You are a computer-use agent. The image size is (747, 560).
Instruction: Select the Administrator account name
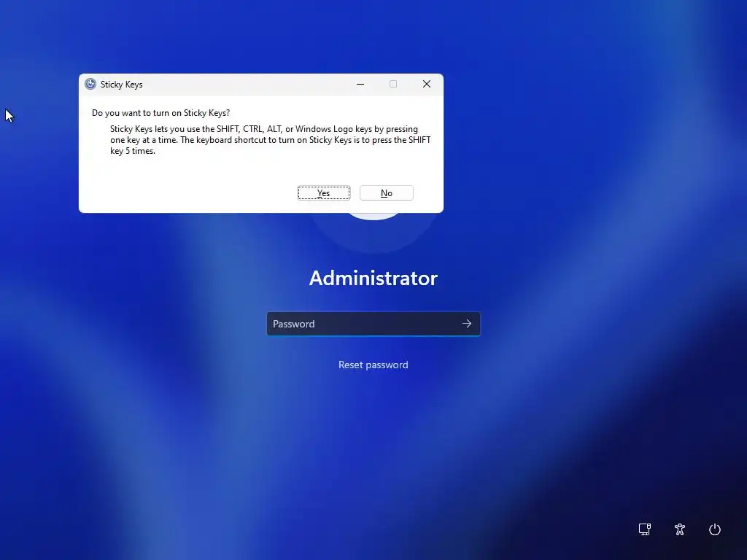[x=373, y=278]
